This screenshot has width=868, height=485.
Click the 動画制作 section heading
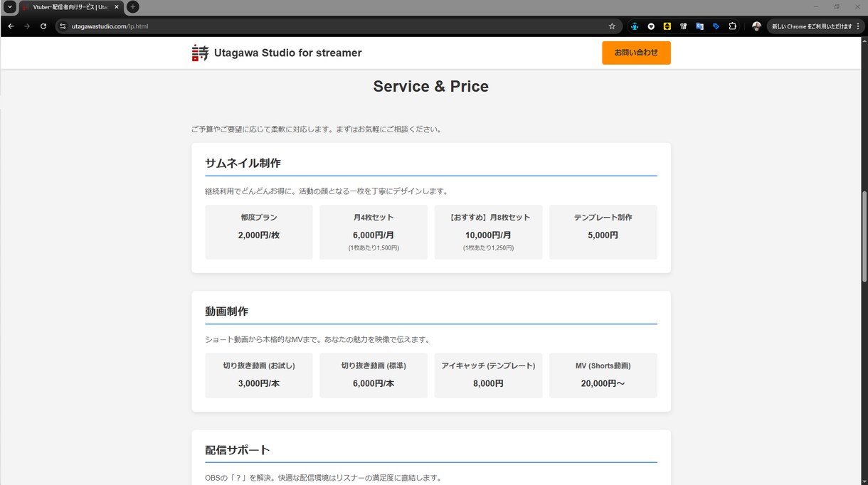tap(227, 311)
